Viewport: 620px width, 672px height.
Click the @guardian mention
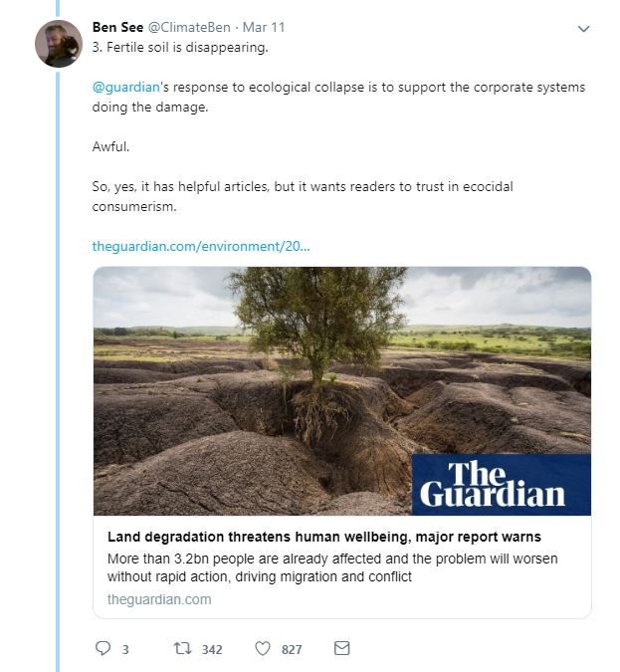click(x=125, y=88)
